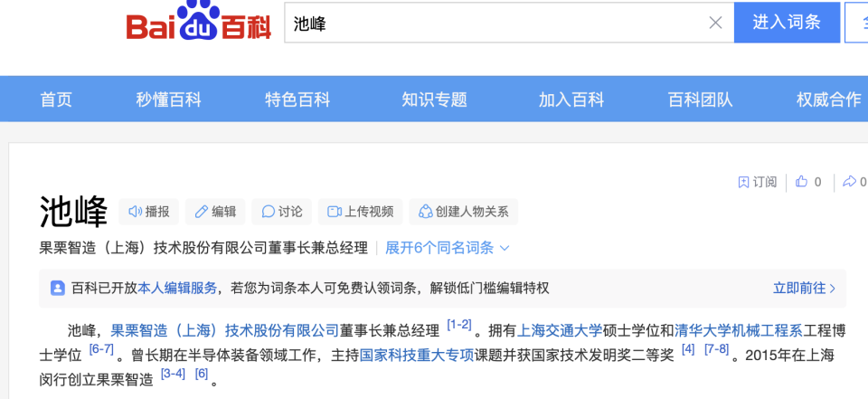
Task: Click the 创建人物关系 button
Action: (463, 212)
